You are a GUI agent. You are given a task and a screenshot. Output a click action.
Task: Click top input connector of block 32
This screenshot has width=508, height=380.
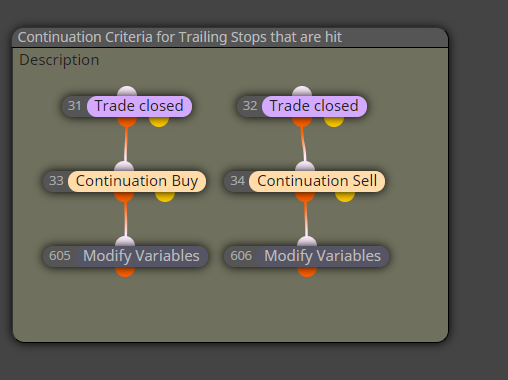[302, 91]
